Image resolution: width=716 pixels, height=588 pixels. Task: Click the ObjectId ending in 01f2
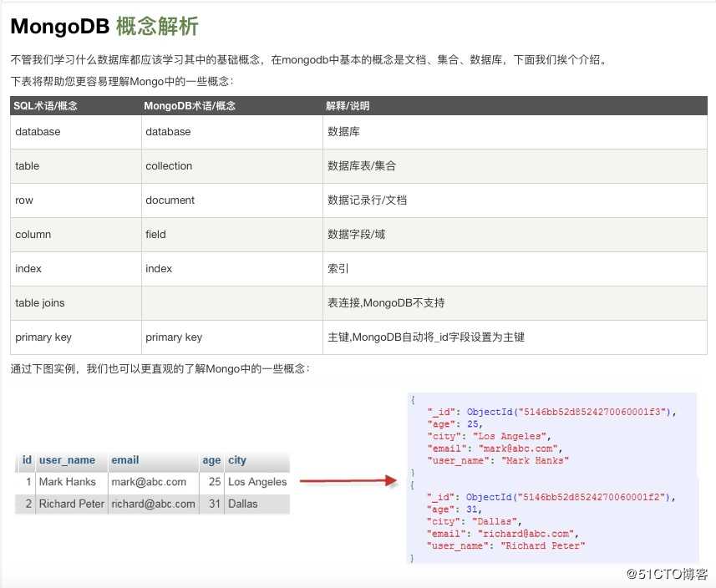click(567, 497)
